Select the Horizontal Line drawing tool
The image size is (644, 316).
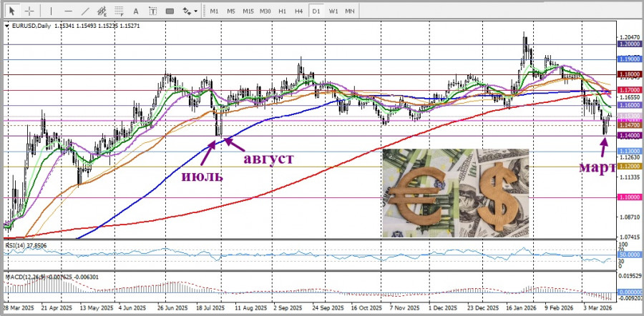pos(68,11)
